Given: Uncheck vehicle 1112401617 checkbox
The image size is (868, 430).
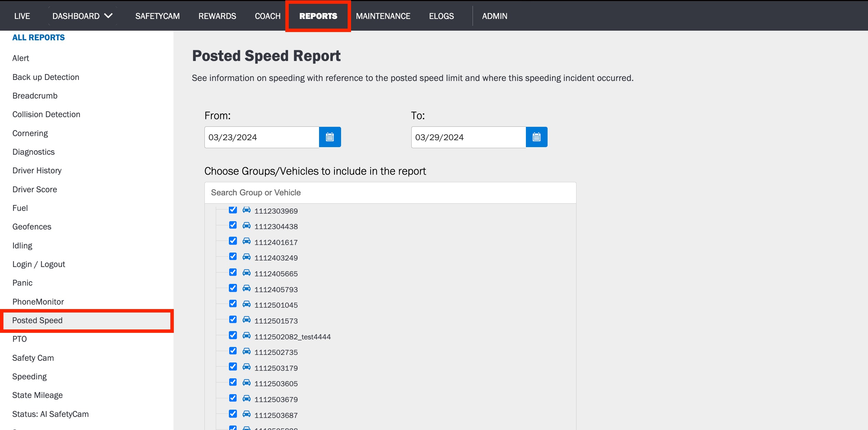Looking at the screenshot, I should pyautogui.click(x=233, y=241).
